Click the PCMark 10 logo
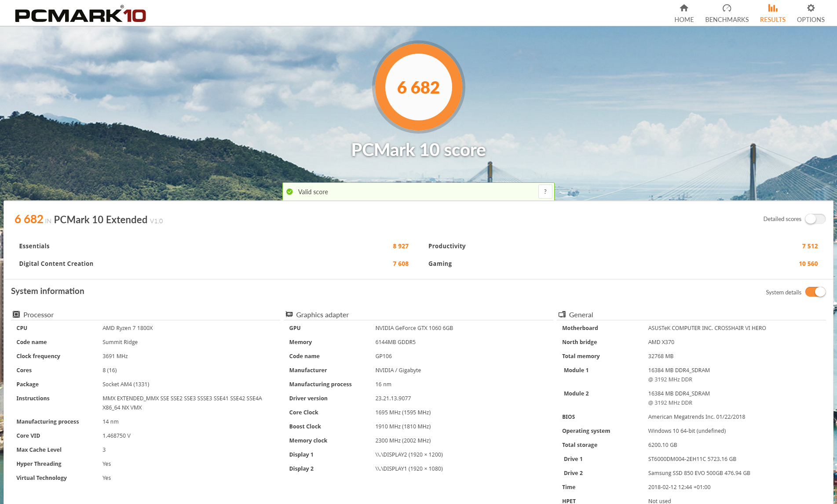Image resolution: width=837 pixels, height=504 pixels. (80, 14)
